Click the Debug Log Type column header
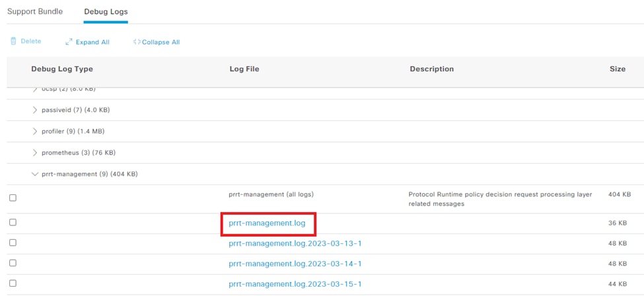Viewport: 644px width, 296px height. (62, 69)
